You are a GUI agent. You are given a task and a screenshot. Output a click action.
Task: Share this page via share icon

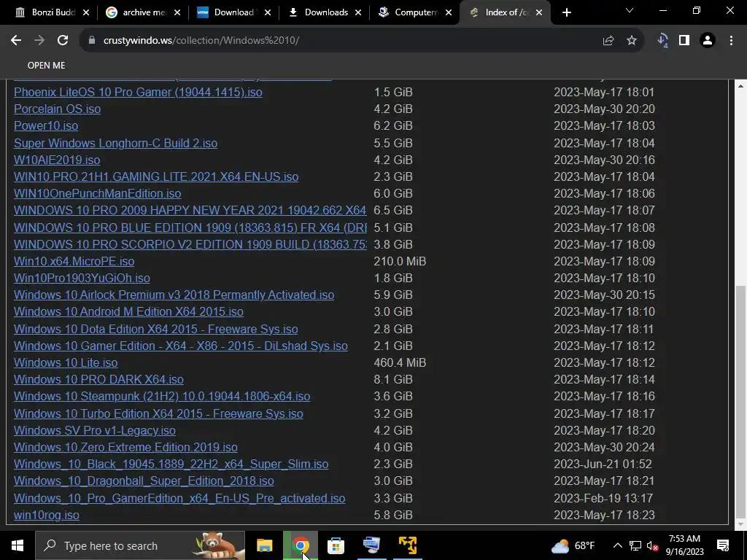click(608, 41)
